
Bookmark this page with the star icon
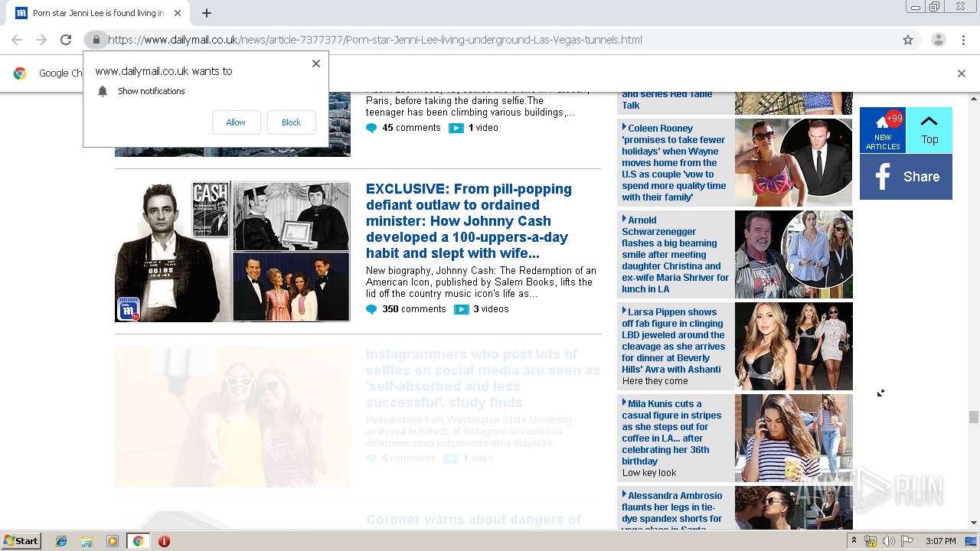[908, 40]
